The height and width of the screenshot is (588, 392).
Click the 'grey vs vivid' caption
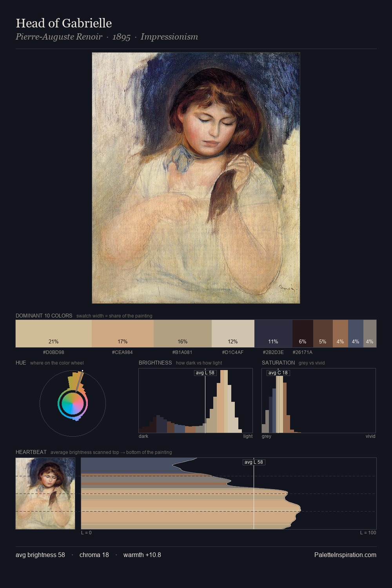[x=312, y=363]
